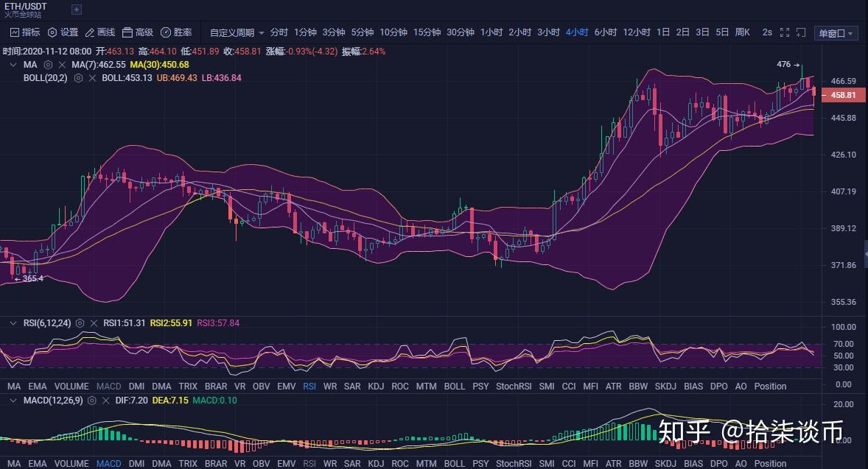Select the 1分钟 interval
Viewport: 868px width, 469px height.
point(306,32)
